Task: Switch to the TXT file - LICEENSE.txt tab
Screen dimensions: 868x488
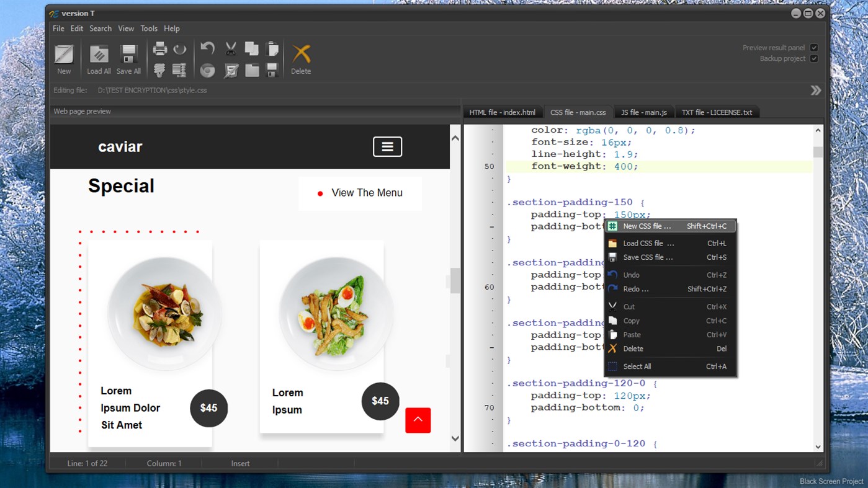Action: (717, 112)
